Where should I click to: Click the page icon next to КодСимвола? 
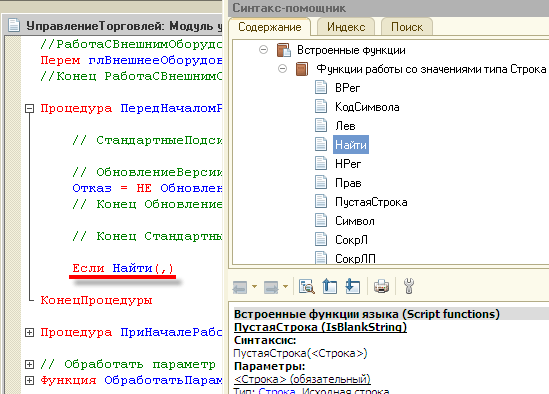(321, 106)
